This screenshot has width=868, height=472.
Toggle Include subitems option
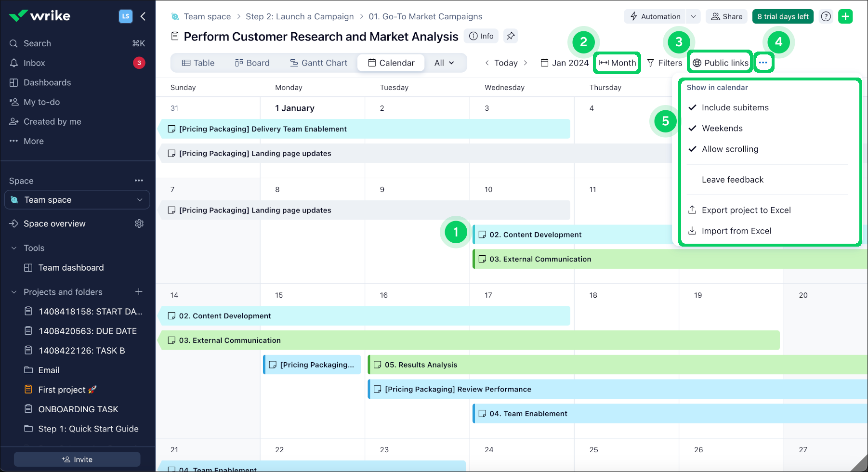click(x=735, y=107)
